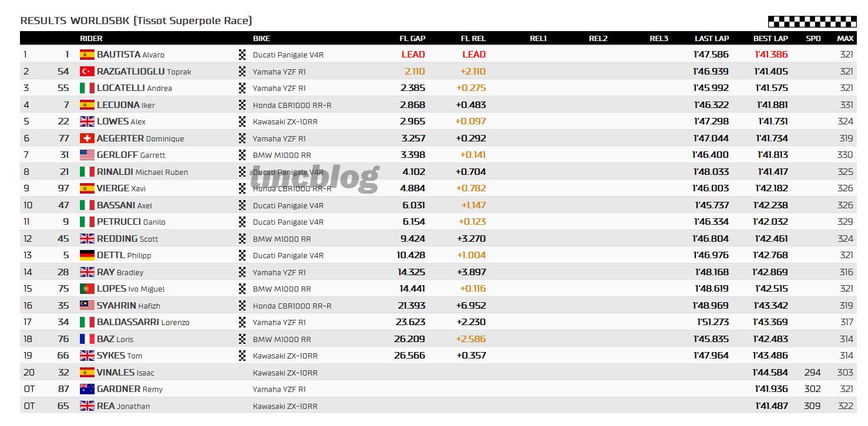Click the Spanish flag beside BAUTISTA
This screenshot has height=426, width=868.
[x=87, y=55]
